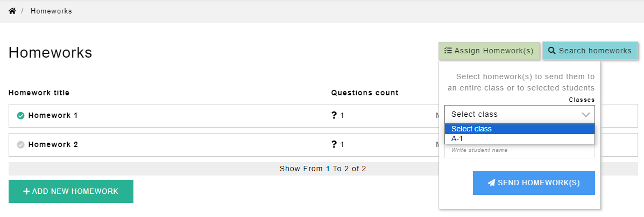Click the paper plane icon on Send Homework(s)
Viewport: 644px width, 217px height.
tap(491, 183)
